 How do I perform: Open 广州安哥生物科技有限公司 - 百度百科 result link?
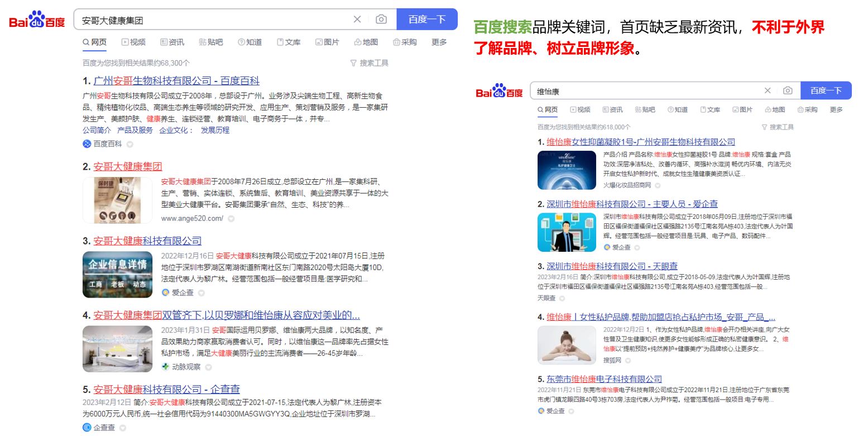(x=176, y=81)
